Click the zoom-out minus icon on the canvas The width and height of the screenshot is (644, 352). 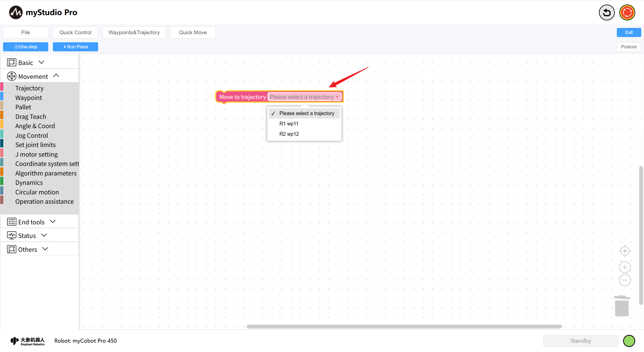point(625,280)
